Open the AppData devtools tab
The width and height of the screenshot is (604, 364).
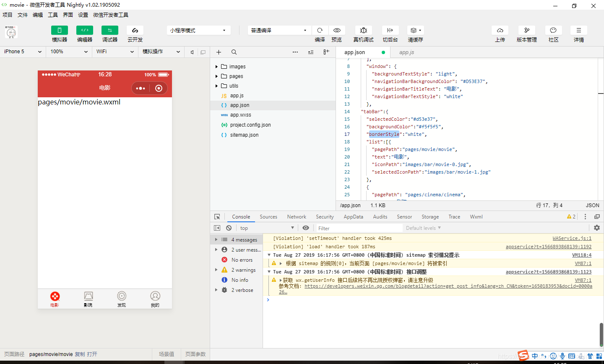[354, 217]
